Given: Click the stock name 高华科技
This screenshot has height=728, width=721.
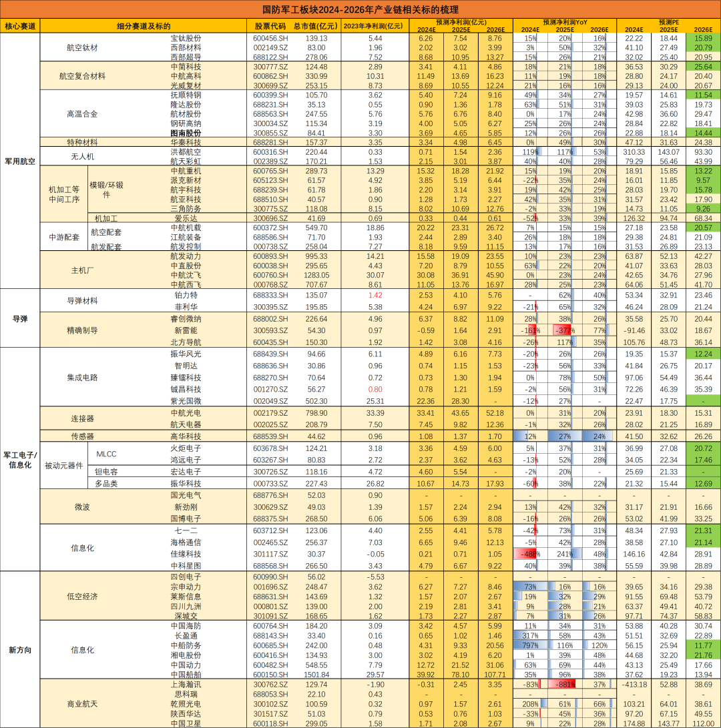Looking at the screenshot, I should 186,436.
